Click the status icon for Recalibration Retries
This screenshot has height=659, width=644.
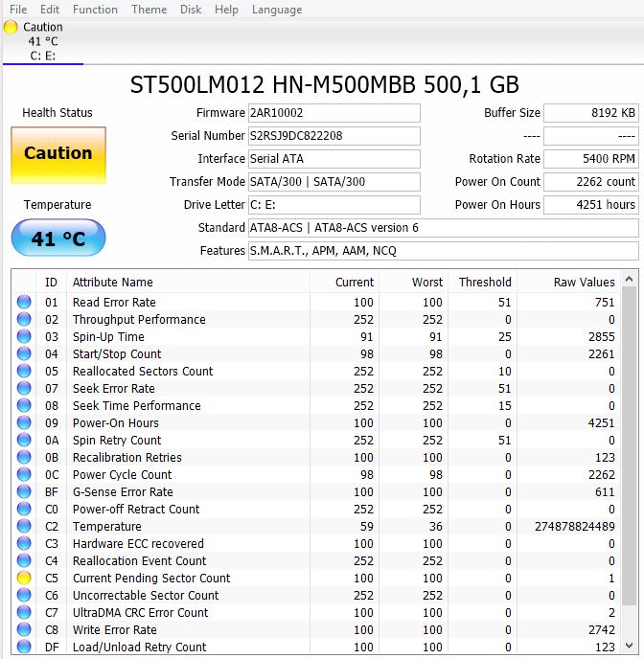(x=24, y=457)
